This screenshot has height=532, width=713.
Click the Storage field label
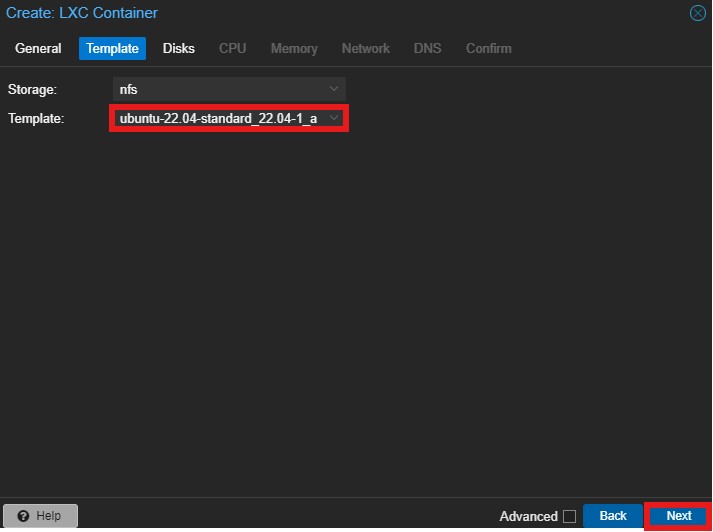pyautogui.click(x=30, y=89)
